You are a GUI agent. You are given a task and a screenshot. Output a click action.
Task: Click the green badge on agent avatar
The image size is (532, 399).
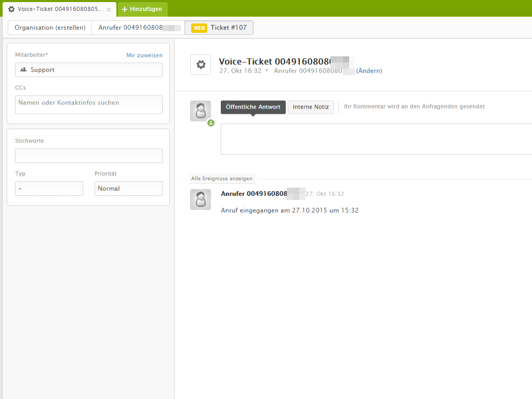[211, 123]
